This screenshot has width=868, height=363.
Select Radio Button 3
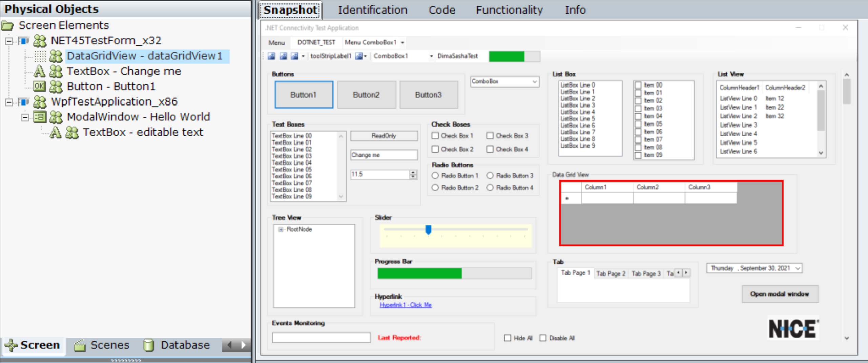point(490,176)
